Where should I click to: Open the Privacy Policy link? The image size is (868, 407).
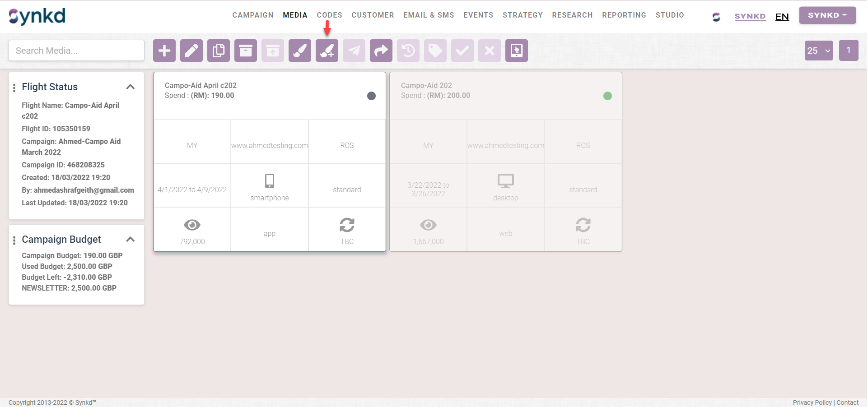(x=812, y=402)
